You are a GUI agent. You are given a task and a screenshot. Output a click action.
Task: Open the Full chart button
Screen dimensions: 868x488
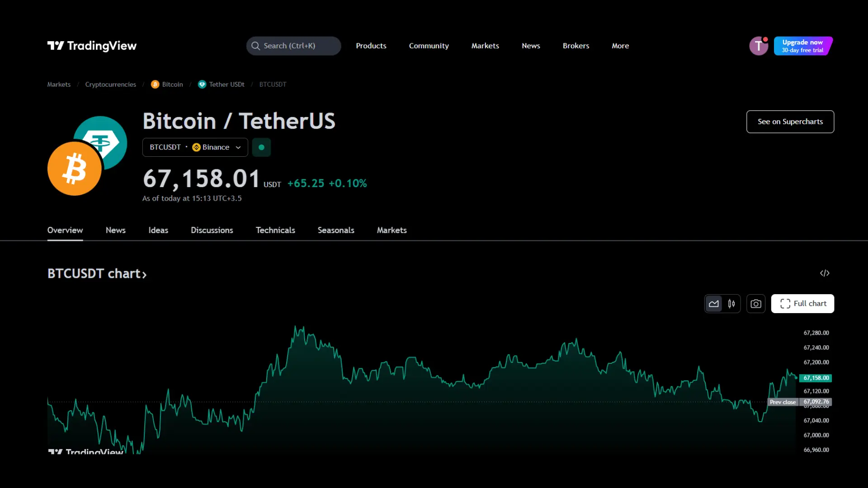(x=803, y=304)
